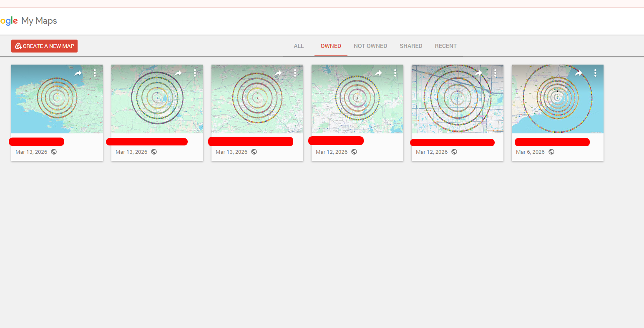
Task: Switch to the ALL tab
Action: (x=299, y=46)
